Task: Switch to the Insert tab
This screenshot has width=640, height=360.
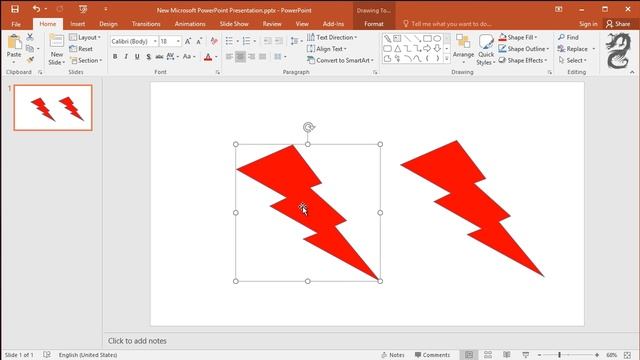Action: click(x=78, y=24)
